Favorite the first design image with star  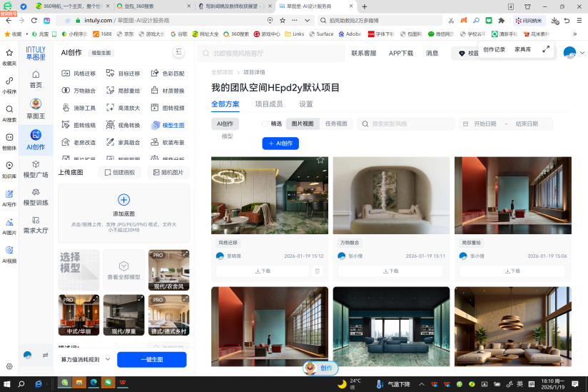(320, 161)
